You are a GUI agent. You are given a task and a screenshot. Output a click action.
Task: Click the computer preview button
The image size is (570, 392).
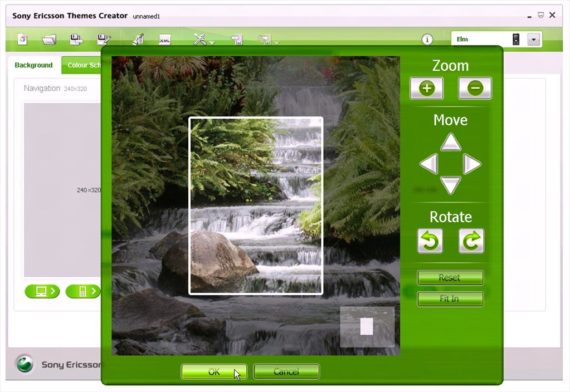click(x=42, y=291)
